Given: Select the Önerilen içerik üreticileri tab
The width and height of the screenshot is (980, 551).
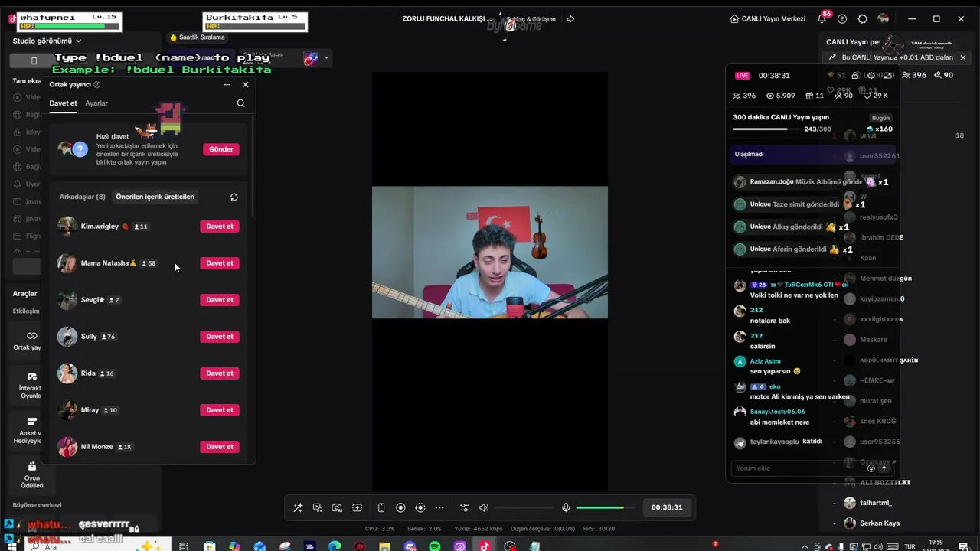Looking at the screenshot, I should pos(155,197).
